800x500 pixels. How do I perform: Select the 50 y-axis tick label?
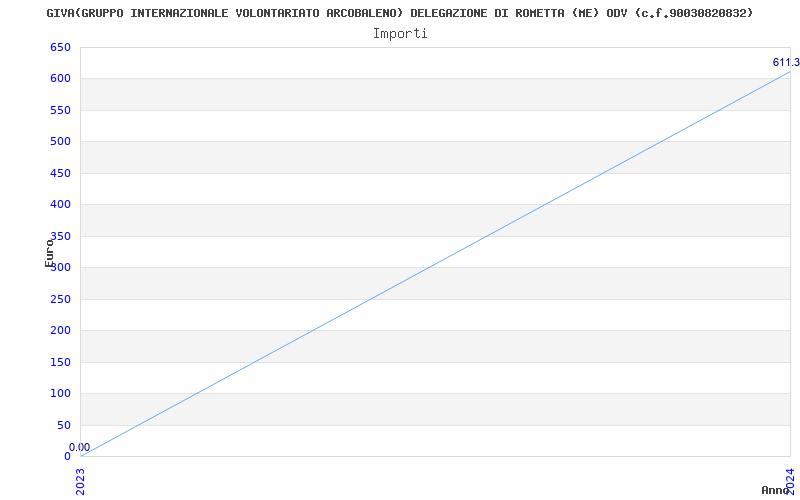click(x=64, y=425)
